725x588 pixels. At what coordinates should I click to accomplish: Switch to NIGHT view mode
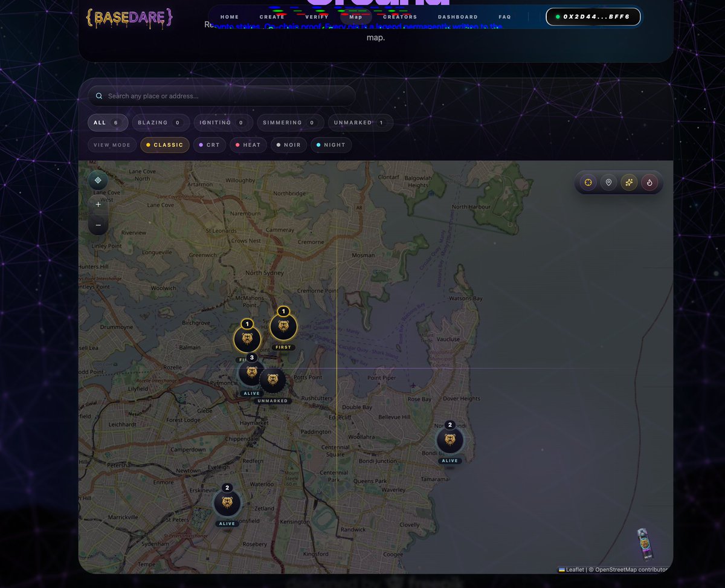point(331,145)
